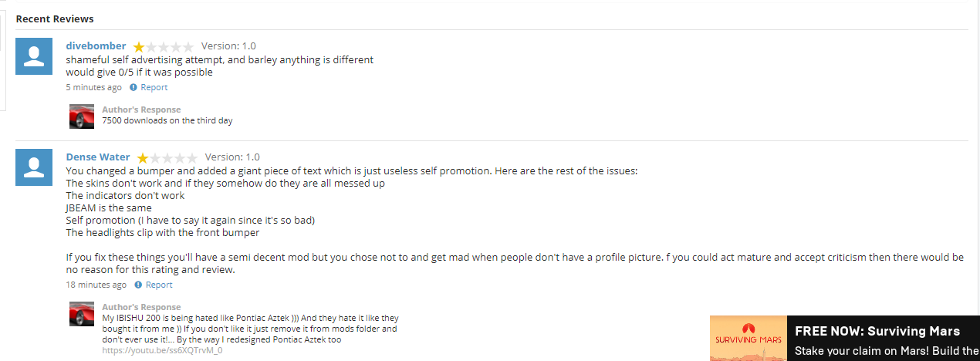The width and height of the screenshot is (980, 361).
Task: Report Dense Water's review via Report link
Action: [x=160, y=285]
